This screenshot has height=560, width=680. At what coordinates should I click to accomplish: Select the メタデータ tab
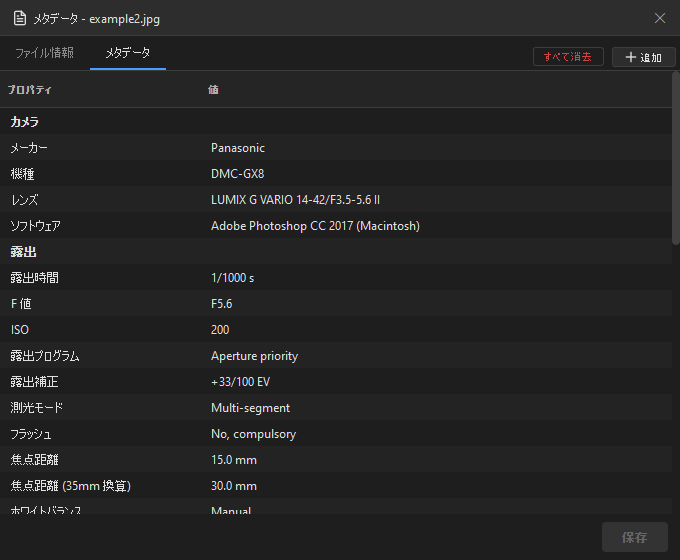[x=128, y=53]
